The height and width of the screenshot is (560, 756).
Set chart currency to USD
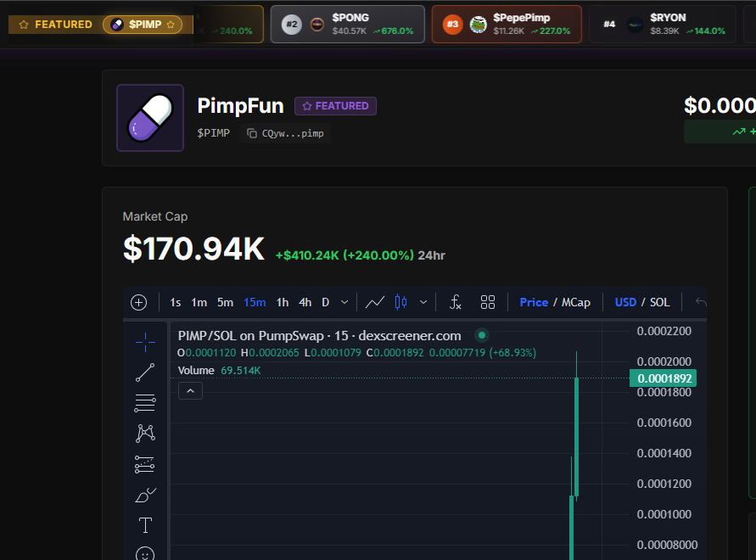coord(625,302)
